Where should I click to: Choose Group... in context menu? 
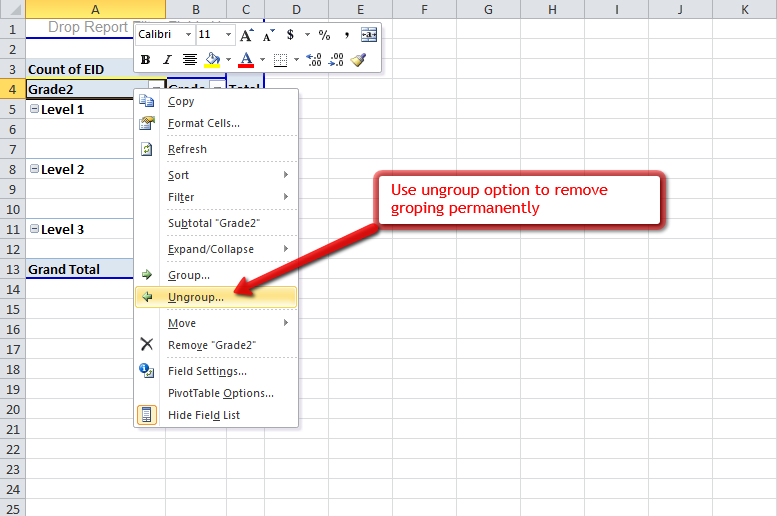coord(216,275)
